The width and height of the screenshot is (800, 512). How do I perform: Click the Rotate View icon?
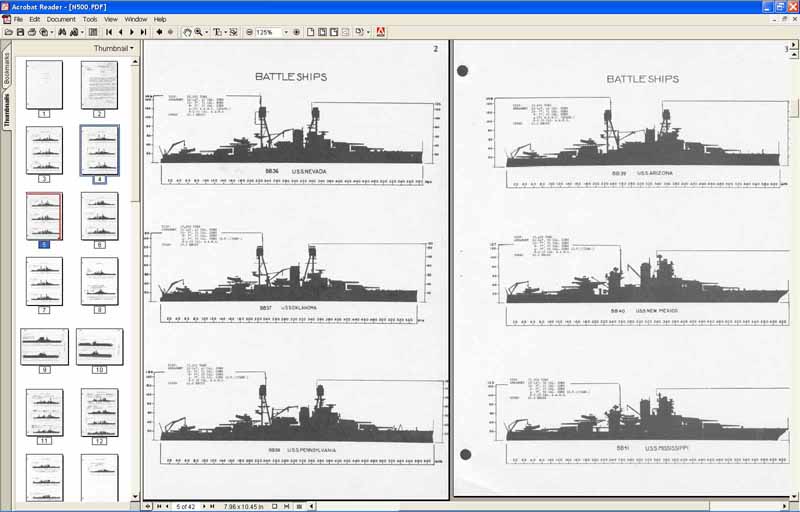359,32
